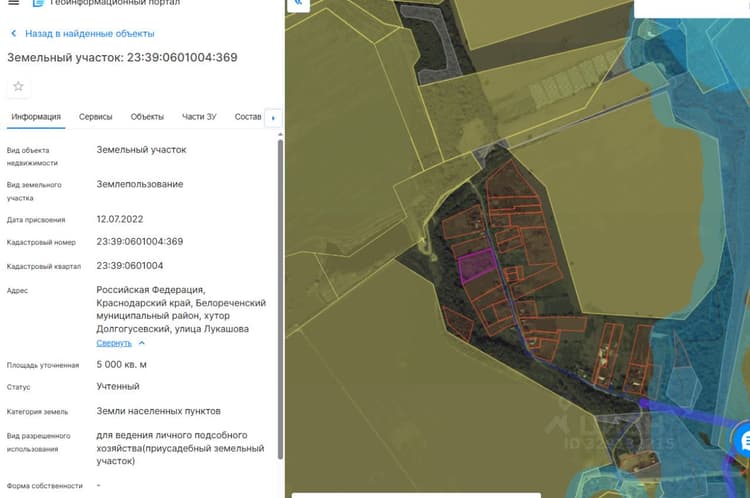The image size is (750, 498).
Task: Click the geoportal logo icon
Action: tap(38, 3)
